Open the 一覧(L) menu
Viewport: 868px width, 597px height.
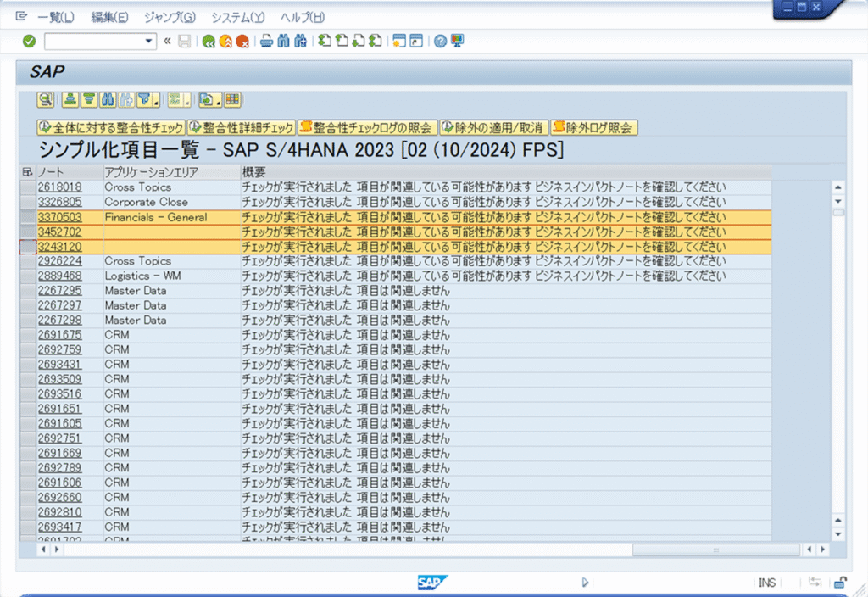coord(55,17)
